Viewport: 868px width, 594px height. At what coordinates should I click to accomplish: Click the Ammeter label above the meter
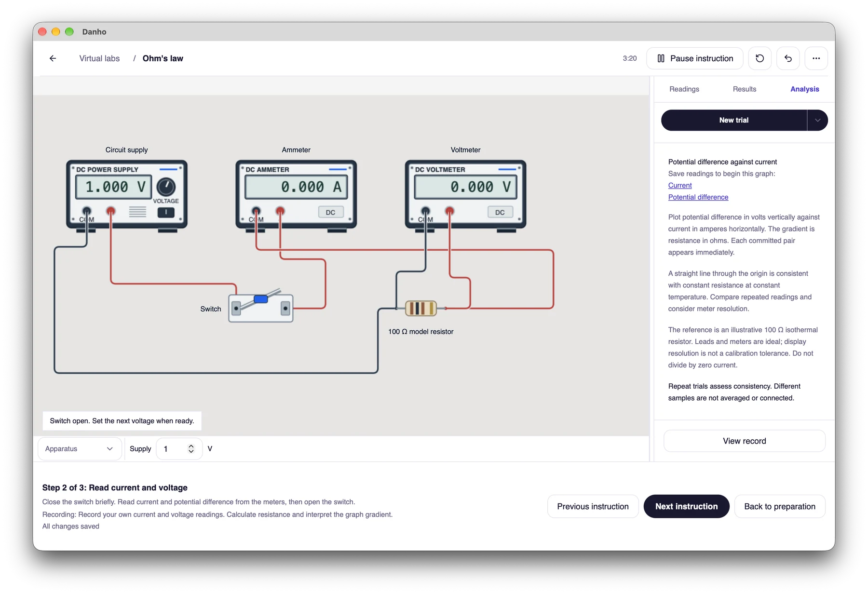coord(296,150)
